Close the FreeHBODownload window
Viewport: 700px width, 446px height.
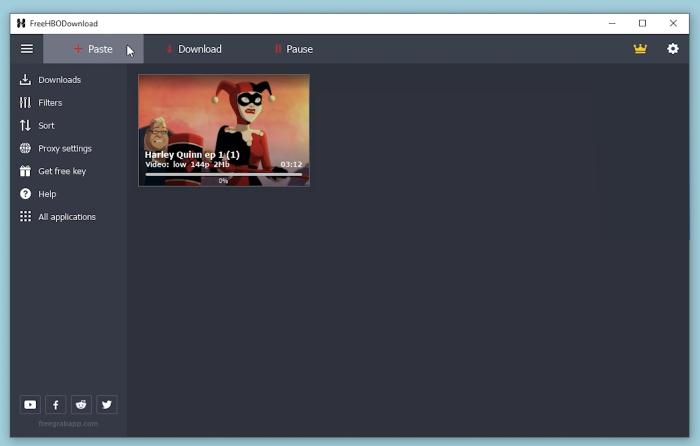[x=673, y=23]
